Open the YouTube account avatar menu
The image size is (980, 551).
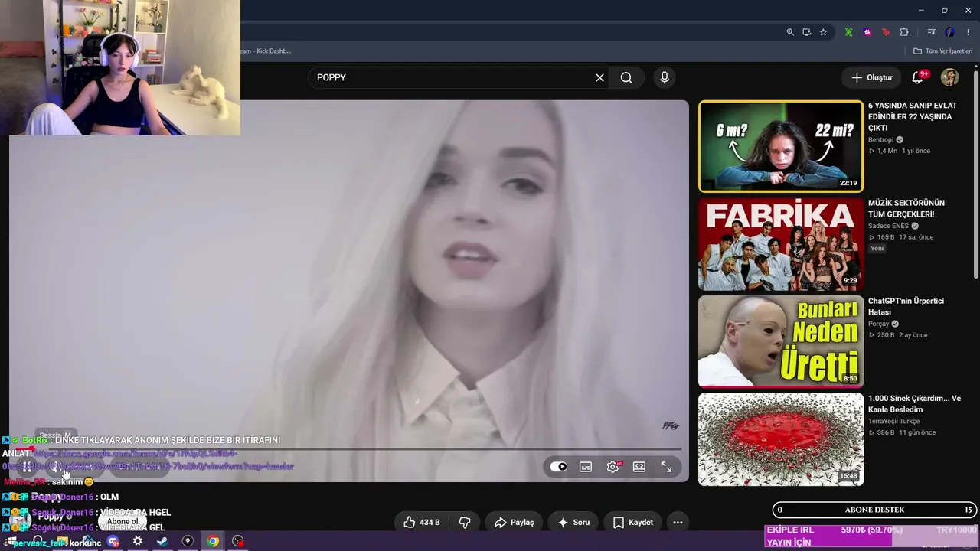(950, 77)
